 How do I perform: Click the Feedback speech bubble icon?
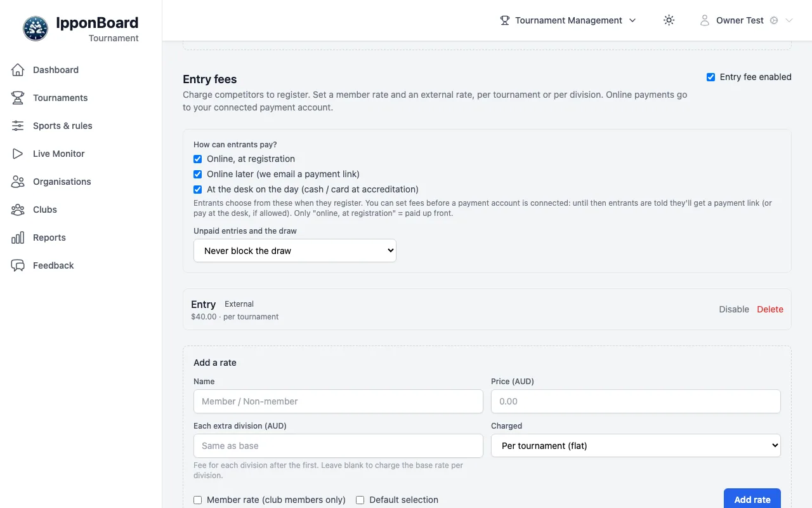(18, 265)
